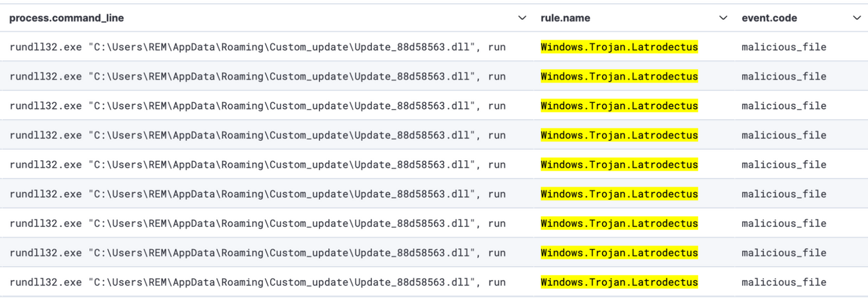Select malicious_file in the third row
This screenshot has height=298, width=868.
(784, 106)
